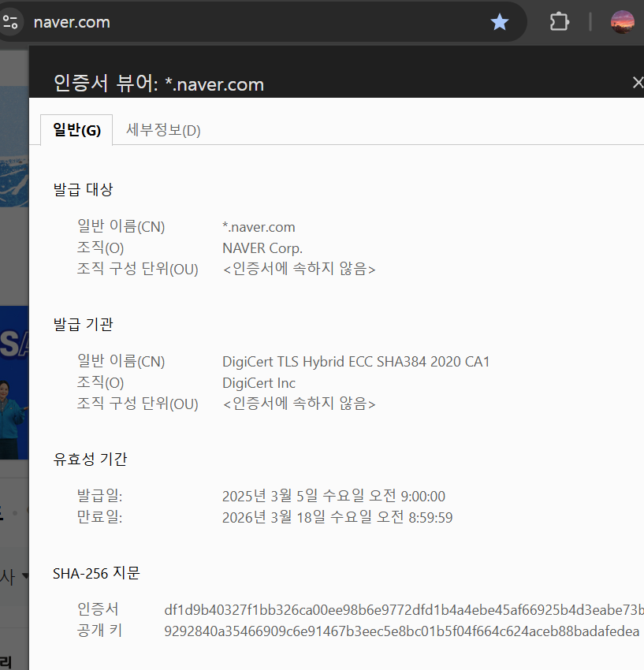Click the DigiCert TLS Hybrid ECC SHA384 value
644x670 pixels.
tap(356, 362)
